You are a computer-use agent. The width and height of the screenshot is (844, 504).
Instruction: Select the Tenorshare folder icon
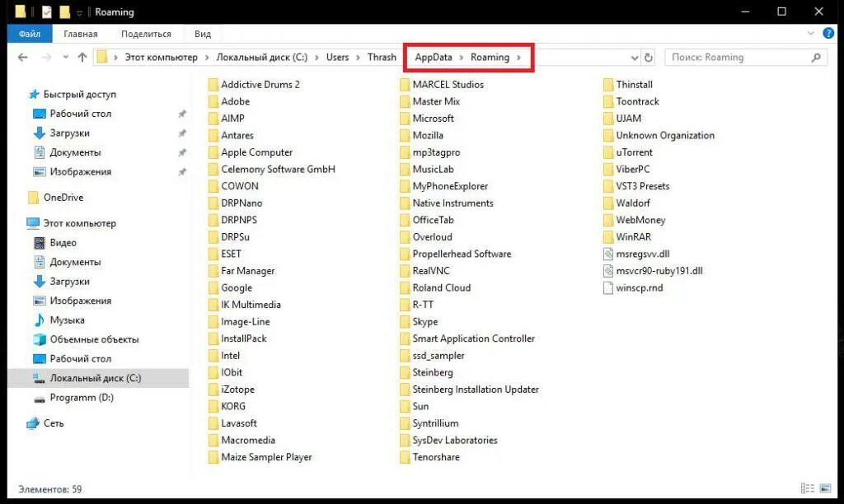coord(405,457)
